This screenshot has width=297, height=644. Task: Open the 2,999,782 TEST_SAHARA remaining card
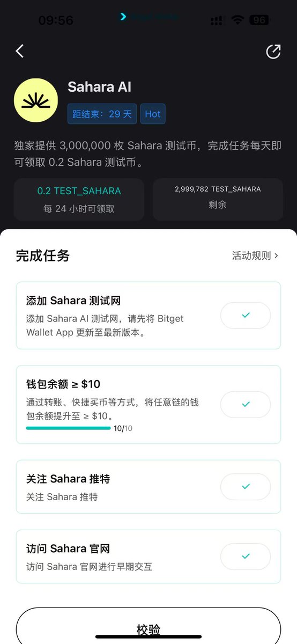pyautogui.click(x=218, y=200)
